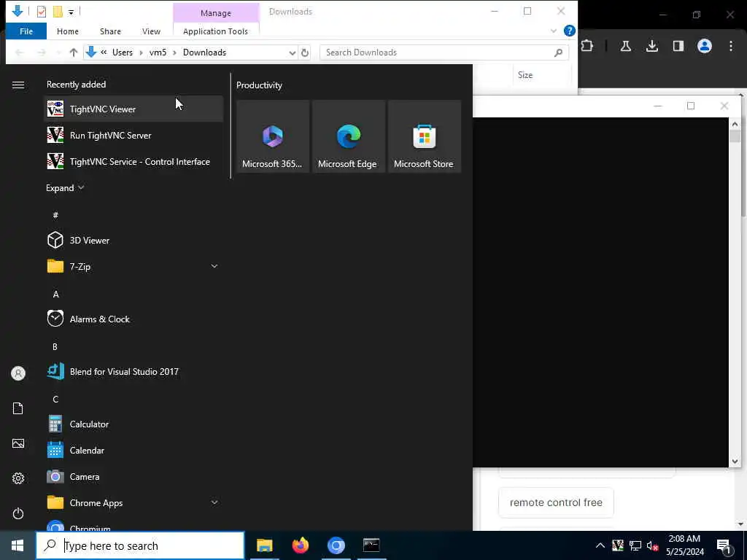
Task: Click in taskbar search box
Action: [x=140, y=545]
